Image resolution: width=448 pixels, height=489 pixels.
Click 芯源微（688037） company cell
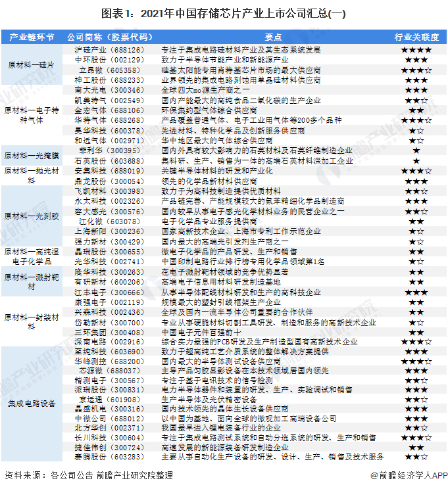[110, 371]
